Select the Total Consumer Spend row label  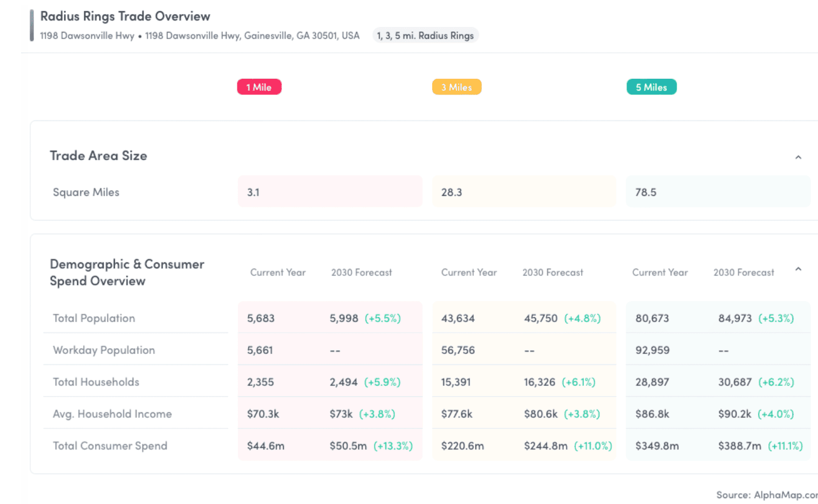(110, 445)
